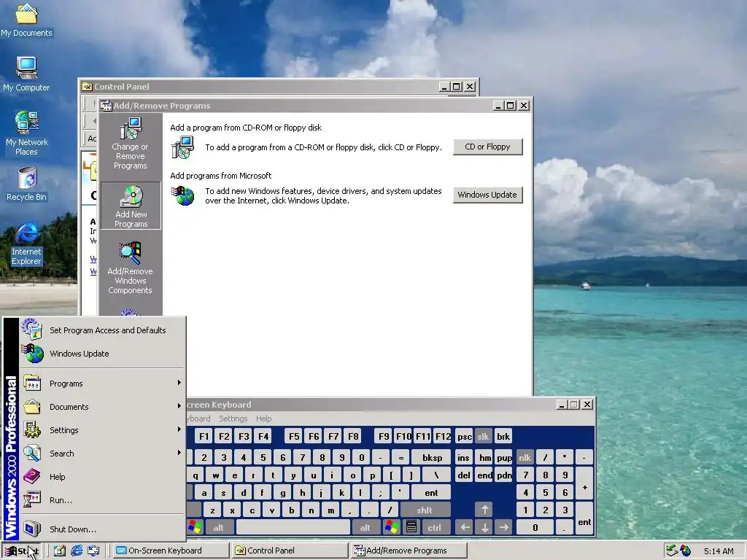
Task: Toggle the right alt key on keyboard
Action: point(365,528)
